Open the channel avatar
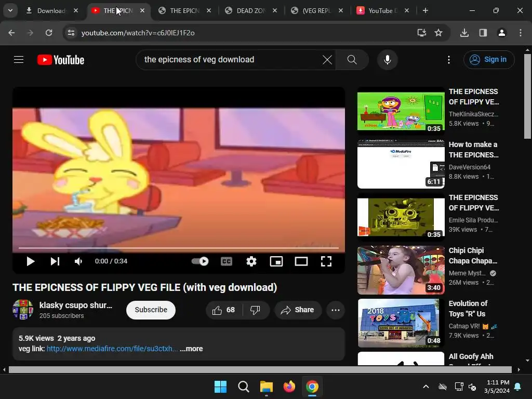 coord(23,310)
